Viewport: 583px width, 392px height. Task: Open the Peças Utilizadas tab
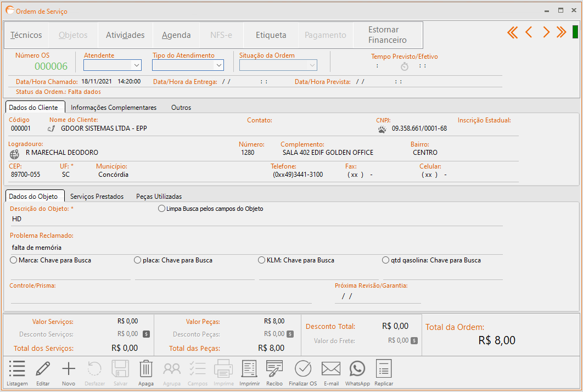159,196
